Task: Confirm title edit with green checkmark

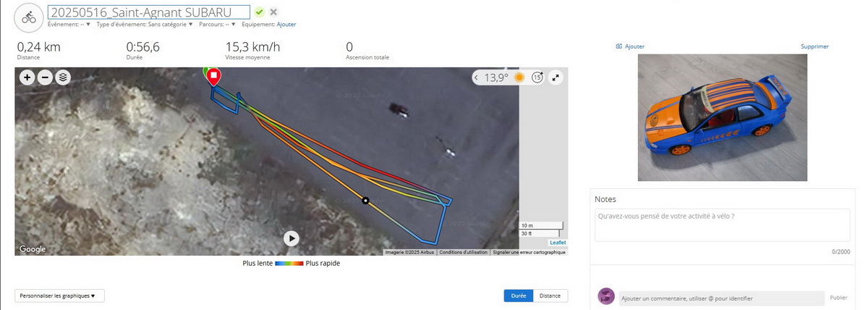Action: coord(260,12)
